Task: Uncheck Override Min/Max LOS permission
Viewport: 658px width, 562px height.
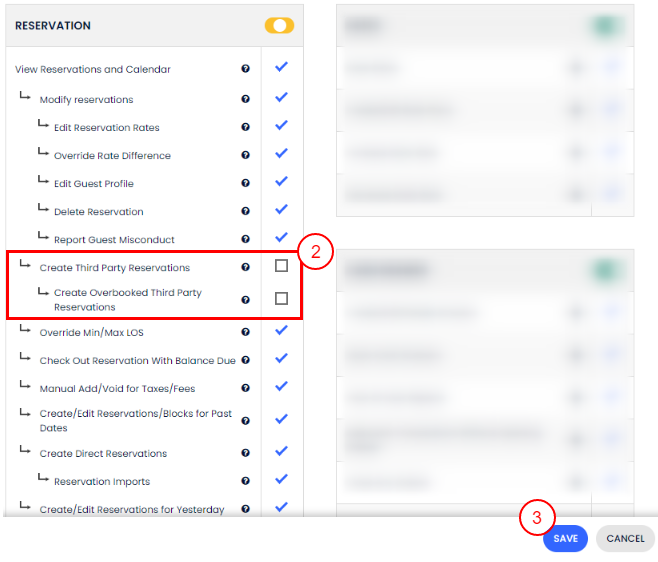Action: pos(281,330)
